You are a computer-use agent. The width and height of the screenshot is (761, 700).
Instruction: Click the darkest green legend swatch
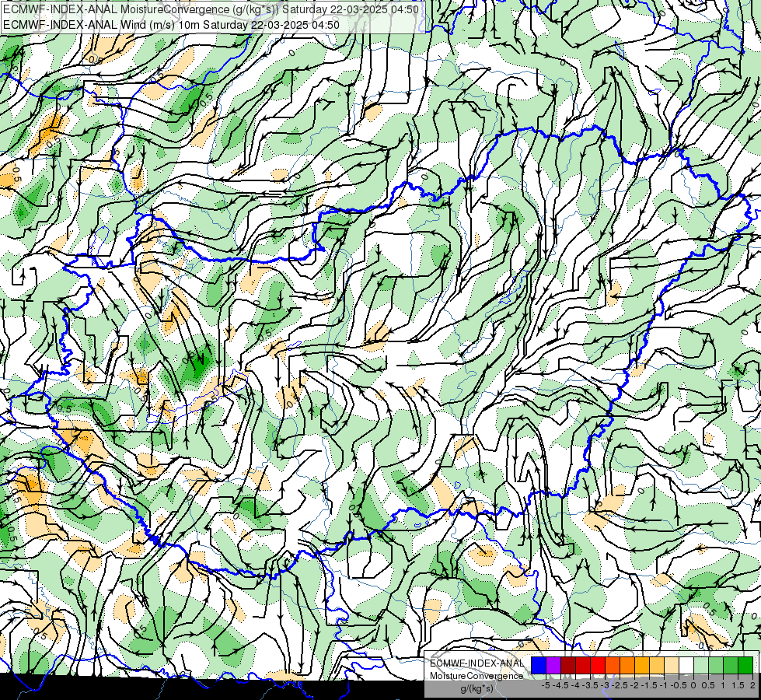tap(745, 665)
